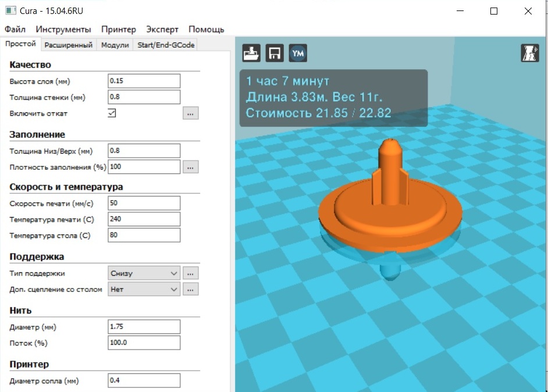Click the YM YouMagine share icon

tap(298, 53)
